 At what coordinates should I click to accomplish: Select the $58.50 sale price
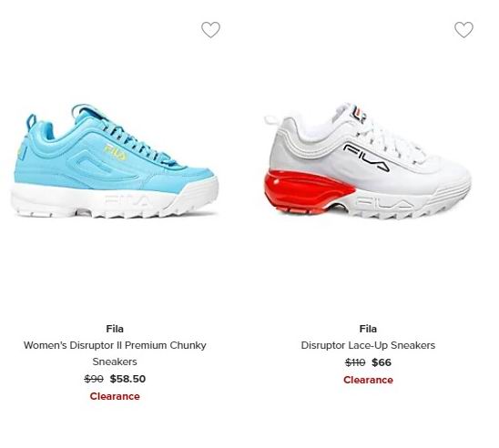[127, 379]
